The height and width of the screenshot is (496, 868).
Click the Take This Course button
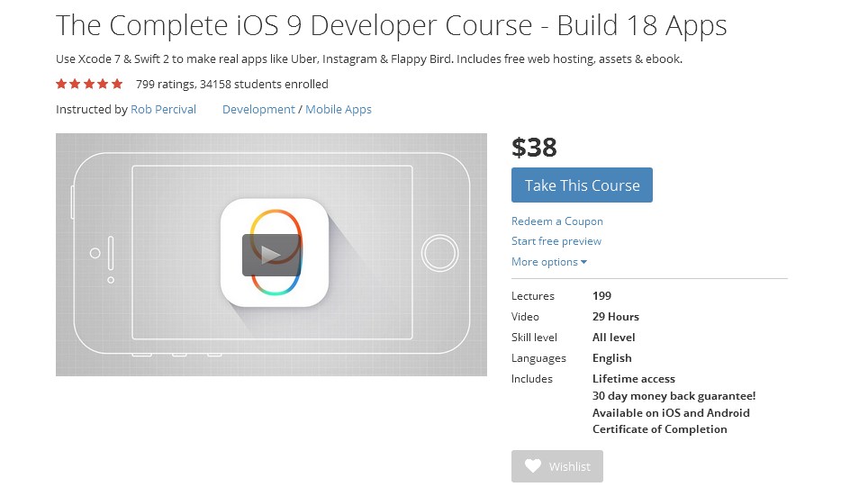coord(582,185)
